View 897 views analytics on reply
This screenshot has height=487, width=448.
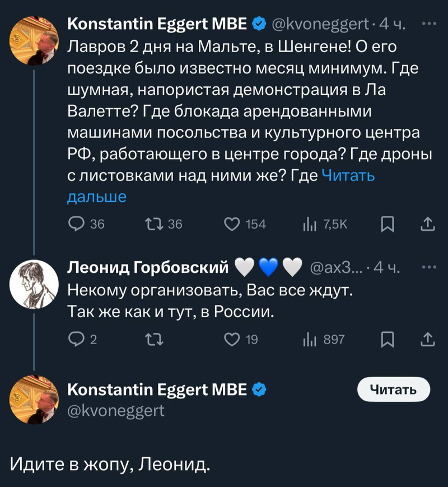[307, 339]
